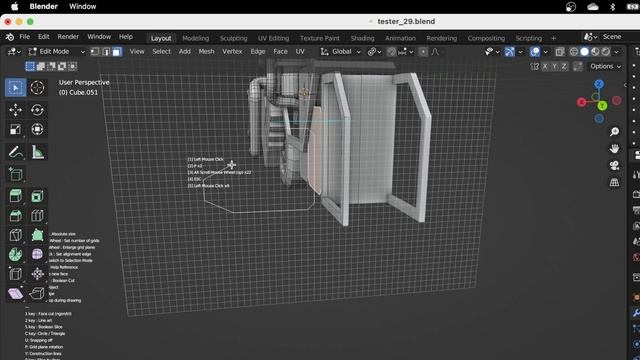Open gizmo options dropdown arrow
The width and height of the screenshot is (640, 360).
pyautogui.click(x=520, y=52)
